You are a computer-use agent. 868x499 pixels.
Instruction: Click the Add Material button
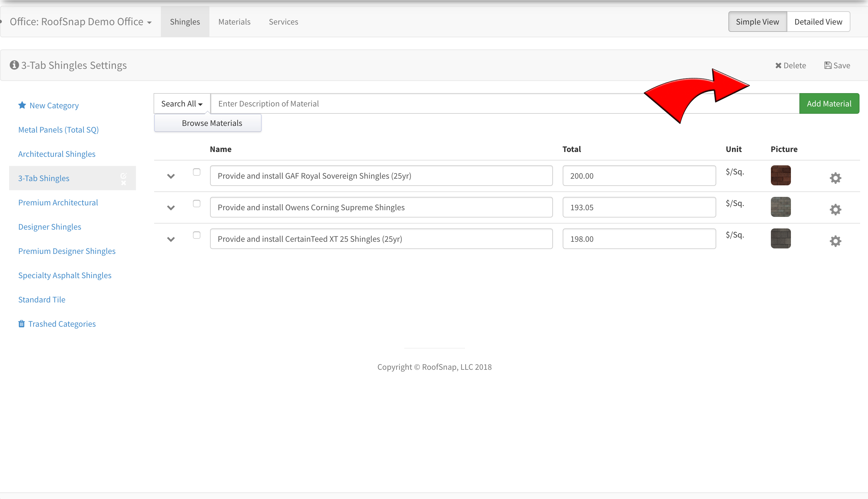(x=829, y=103)
